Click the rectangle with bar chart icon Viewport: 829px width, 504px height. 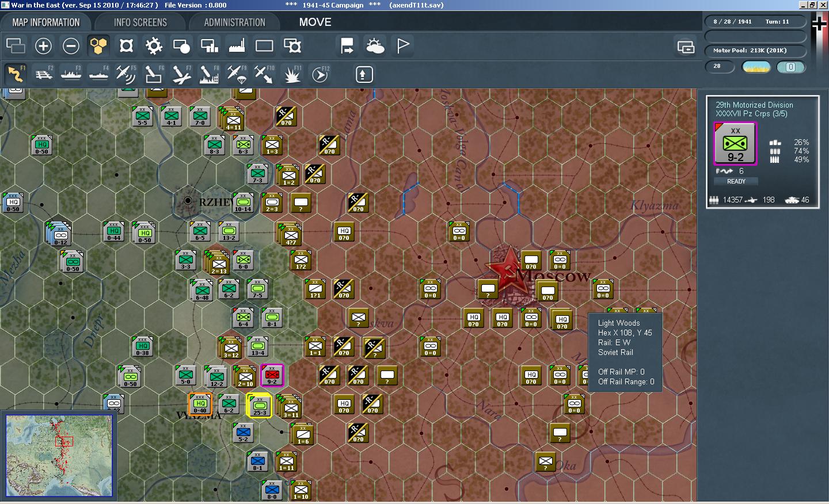tap(209, 46)
